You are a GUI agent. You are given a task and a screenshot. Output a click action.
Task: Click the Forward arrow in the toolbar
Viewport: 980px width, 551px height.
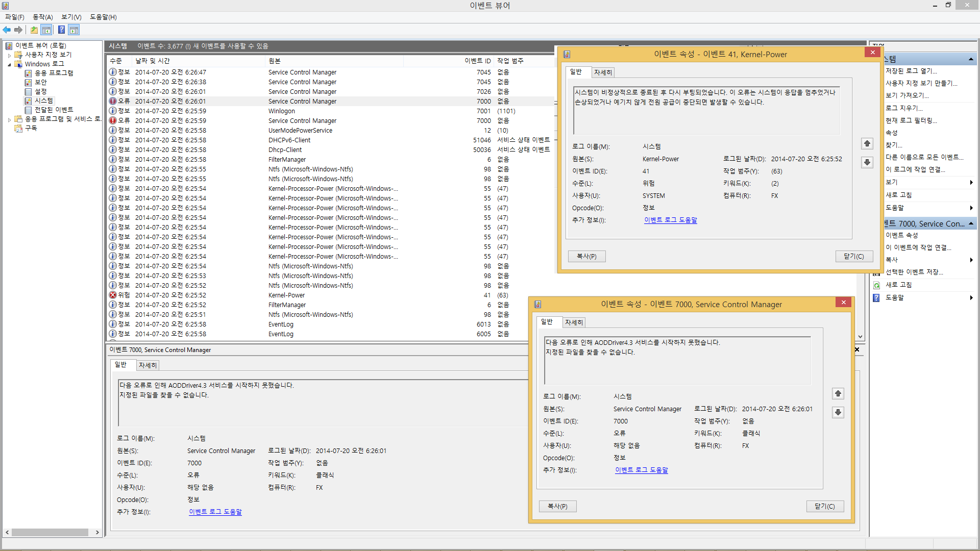click(x=18, y=30)
